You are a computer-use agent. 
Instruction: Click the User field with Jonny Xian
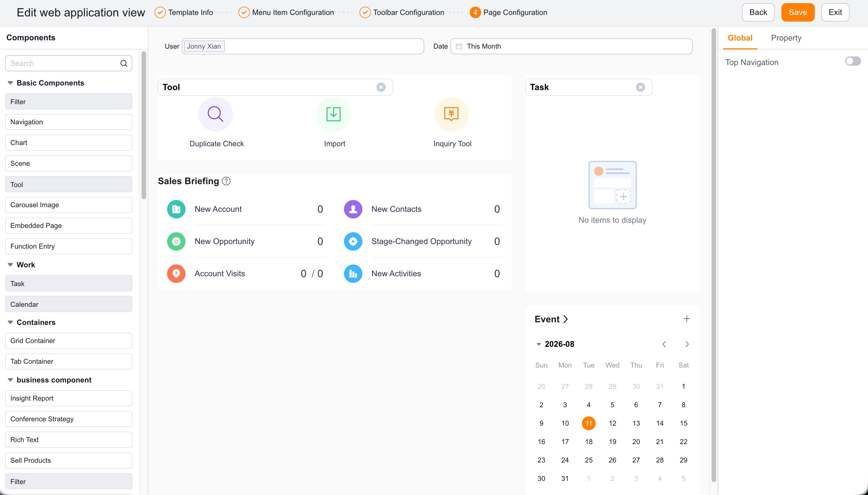tap(303, 46)
